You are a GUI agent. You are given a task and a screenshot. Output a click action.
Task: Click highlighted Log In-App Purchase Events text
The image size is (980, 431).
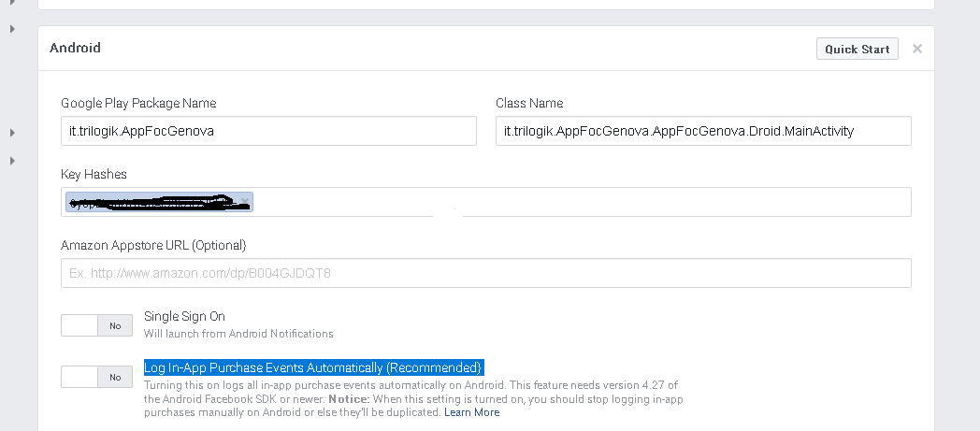click(314, 367)
